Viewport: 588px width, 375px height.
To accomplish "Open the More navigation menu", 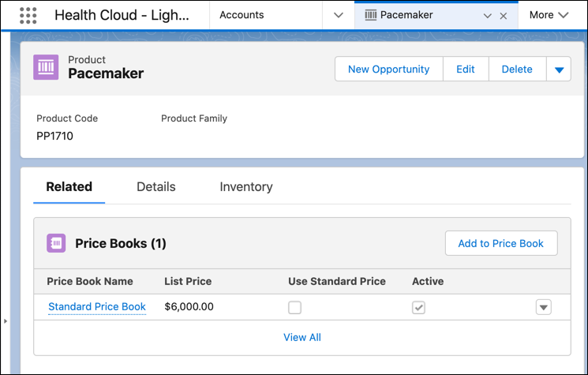I will pyautogui.click(x=549, y=15).
